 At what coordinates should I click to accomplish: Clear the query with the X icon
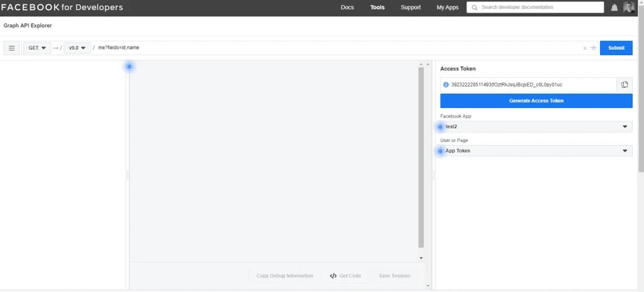point(585,48)
